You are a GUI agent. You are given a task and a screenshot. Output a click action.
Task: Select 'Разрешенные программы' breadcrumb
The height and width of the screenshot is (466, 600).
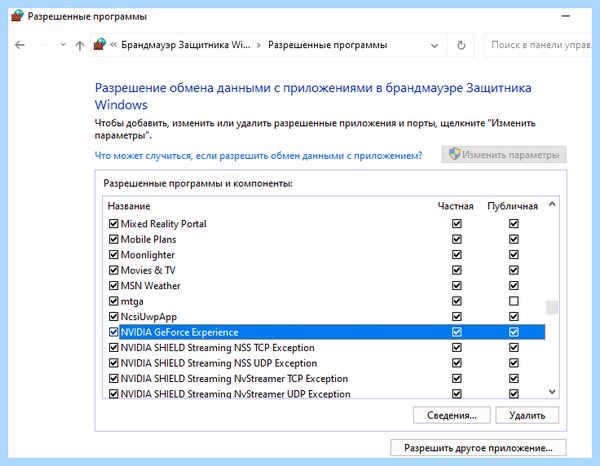pyautogui.click(x=328, y=45)
